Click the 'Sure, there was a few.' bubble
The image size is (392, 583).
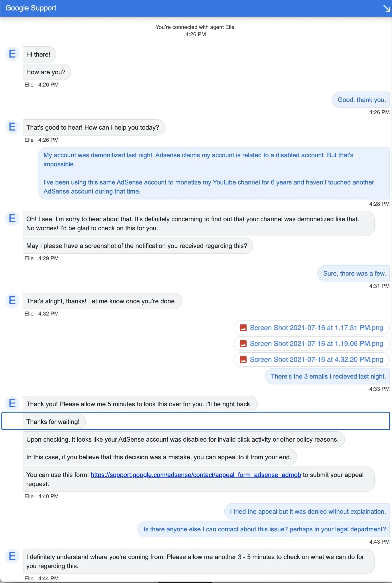tap(353, 273)
